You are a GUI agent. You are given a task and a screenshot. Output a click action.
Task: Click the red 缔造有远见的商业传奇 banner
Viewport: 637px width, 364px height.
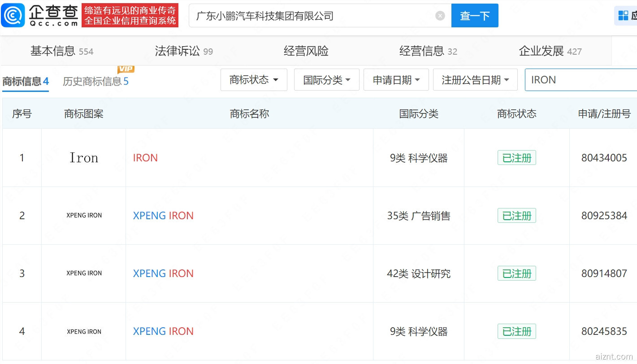[x=130, y=15]
